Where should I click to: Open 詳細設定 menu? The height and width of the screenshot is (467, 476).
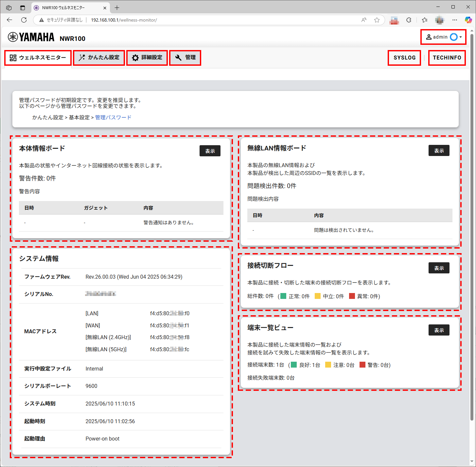point(147,58)
